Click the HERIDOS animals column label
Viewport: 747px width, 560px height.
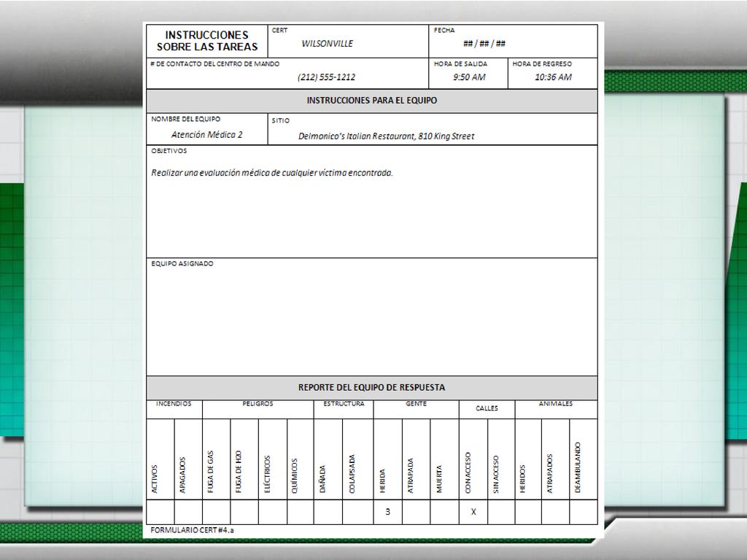pyautogui.click(x=522, y=479)
